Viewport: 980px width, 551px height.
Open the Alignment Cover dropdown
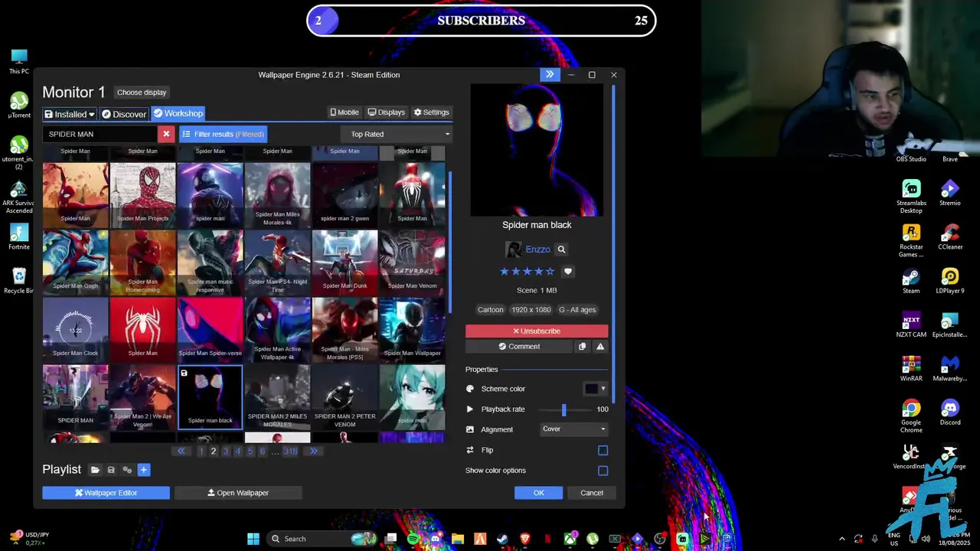point(574,429)
